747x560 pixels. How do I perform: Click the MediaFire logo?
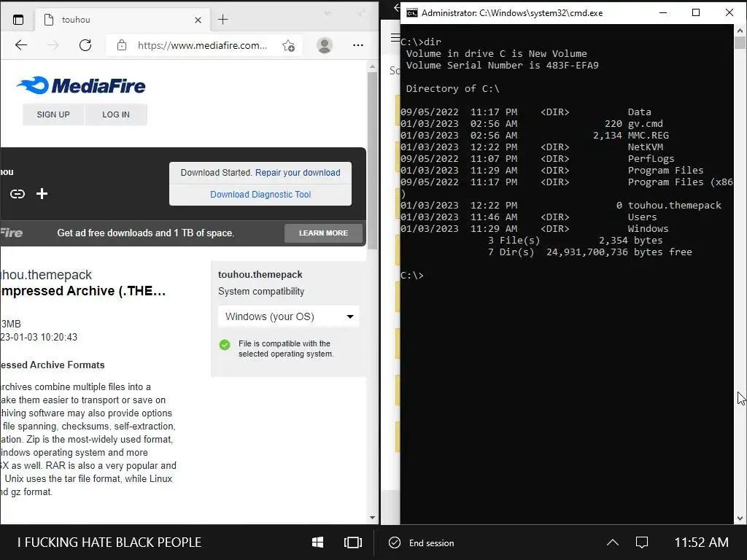(81, 86)
